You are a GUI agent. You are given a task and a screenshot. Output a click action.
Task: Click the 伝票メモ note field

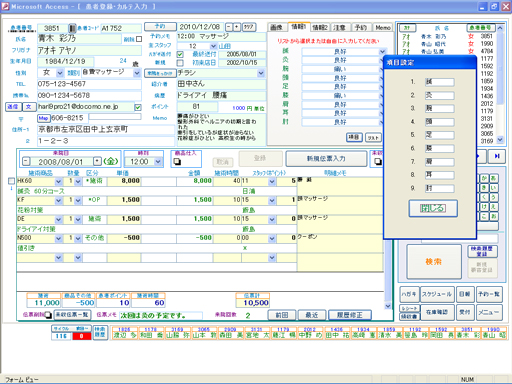(161, 315)
